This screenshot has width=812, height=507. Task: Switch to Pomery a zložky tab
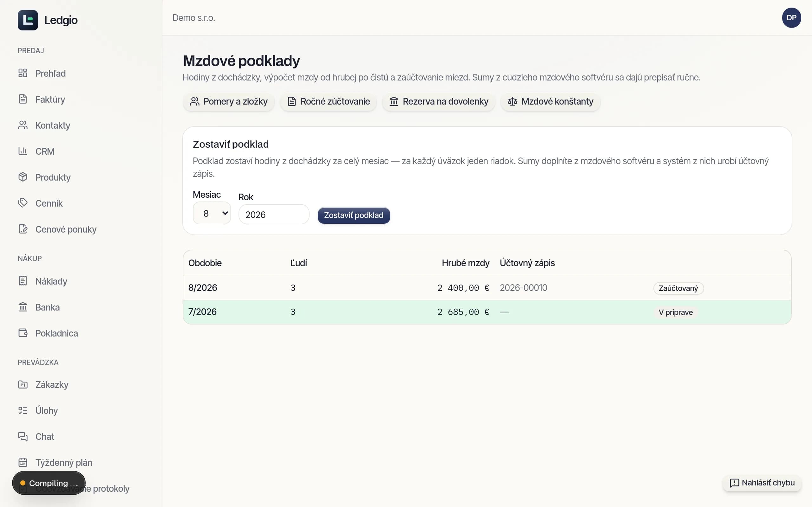pos(228,102)
